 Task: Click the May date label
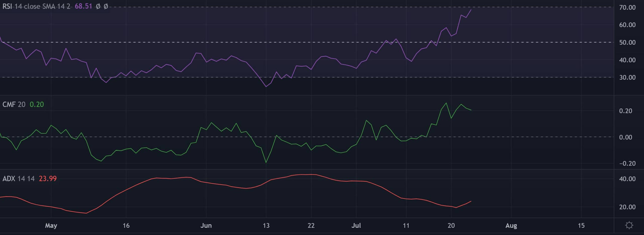click(51, 225)
